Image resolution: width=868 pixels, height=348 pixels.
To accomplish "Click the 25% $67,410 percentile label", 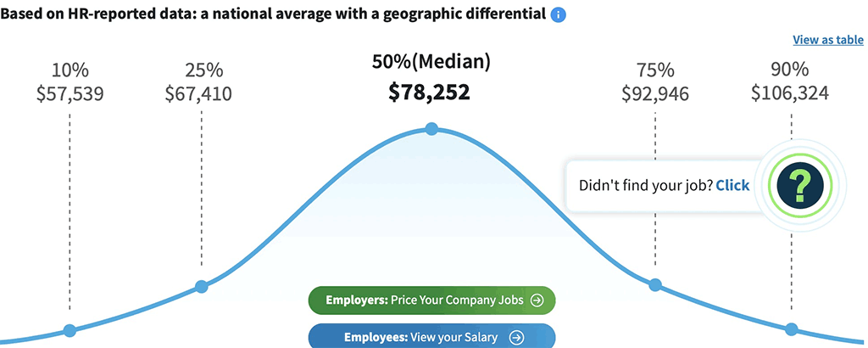I will click(x=198, y=82).
